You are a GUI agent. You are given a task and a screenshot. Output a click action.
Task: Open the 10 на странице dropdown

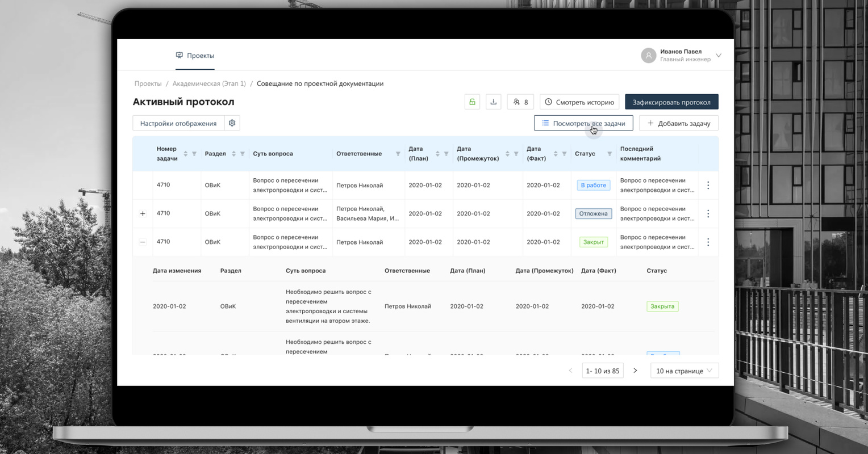685,371
